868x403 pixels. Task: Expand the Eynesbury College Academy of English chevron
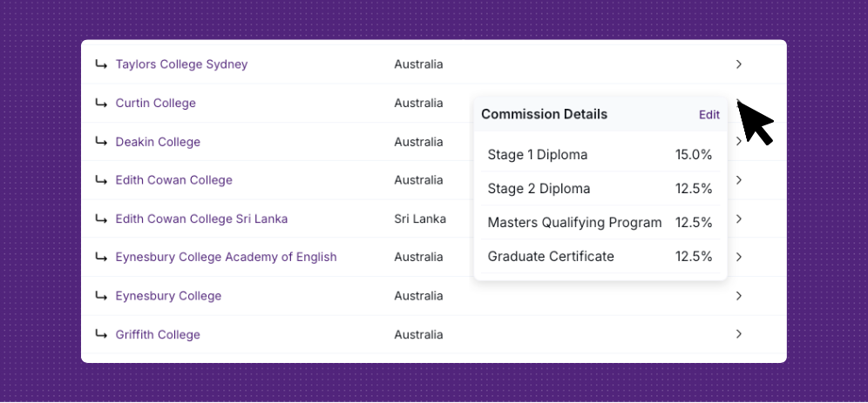pos(738,257)
